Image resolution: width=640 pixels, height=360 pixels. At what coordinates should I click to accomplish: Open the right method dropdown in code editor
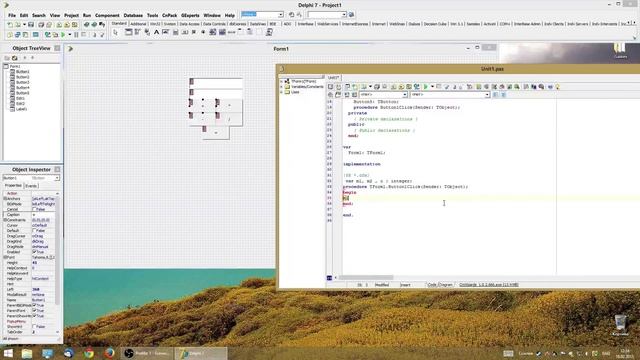[487, 95]
